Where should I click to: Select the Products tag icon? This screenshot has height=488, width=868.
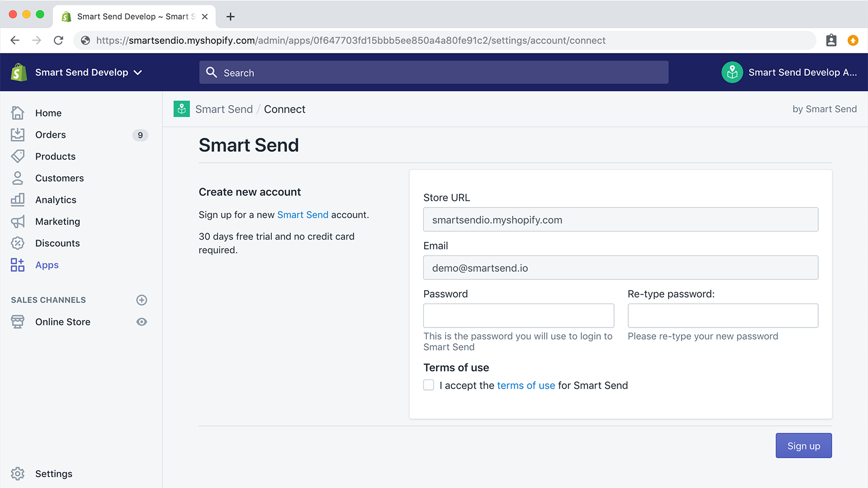pyautogui.click(x=17, y=156)
